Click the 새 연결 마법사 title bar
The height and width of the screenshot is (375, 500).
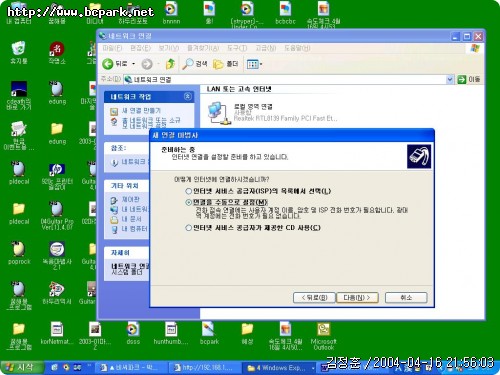pos(292,135)
